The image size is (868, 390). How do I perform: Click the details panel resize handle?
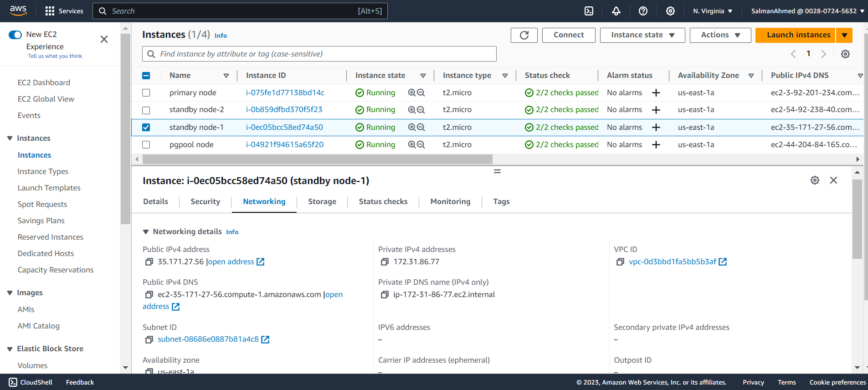tap(497, 171)
